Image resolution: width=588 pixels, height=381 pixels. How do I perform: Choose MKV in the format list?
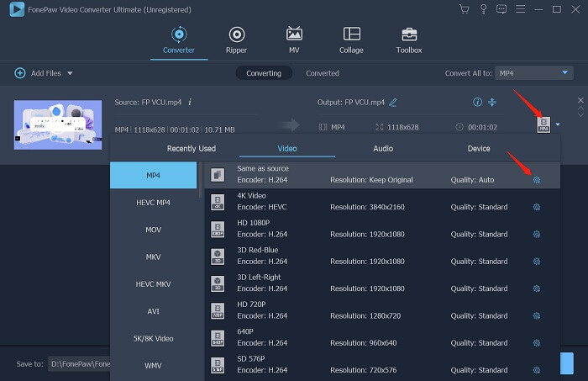pos(154,257)
